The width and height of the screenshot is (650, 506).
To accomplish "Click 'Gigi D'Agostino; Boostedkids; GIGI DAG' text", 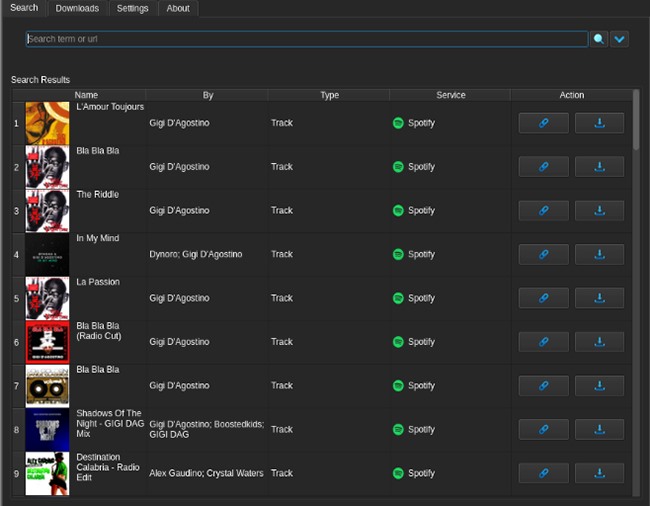I will click(x=206, y=429).
